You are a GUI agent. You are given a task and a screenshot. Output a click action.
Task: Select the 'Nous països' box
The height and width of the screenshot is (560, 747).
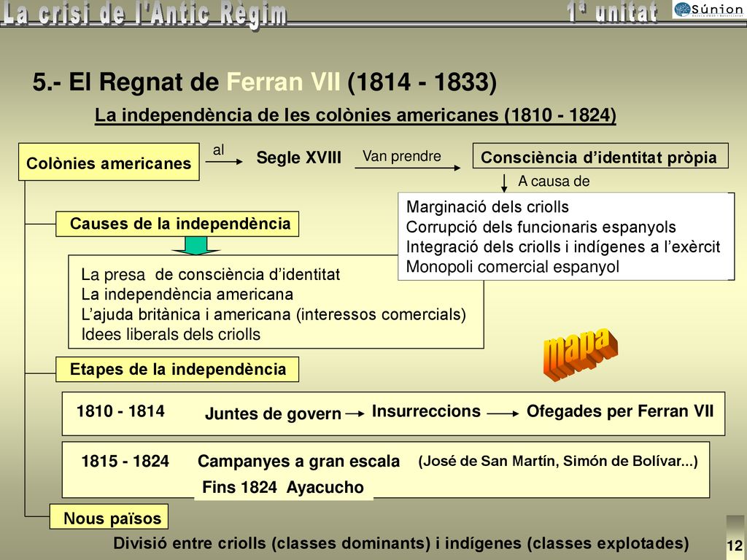109,517
